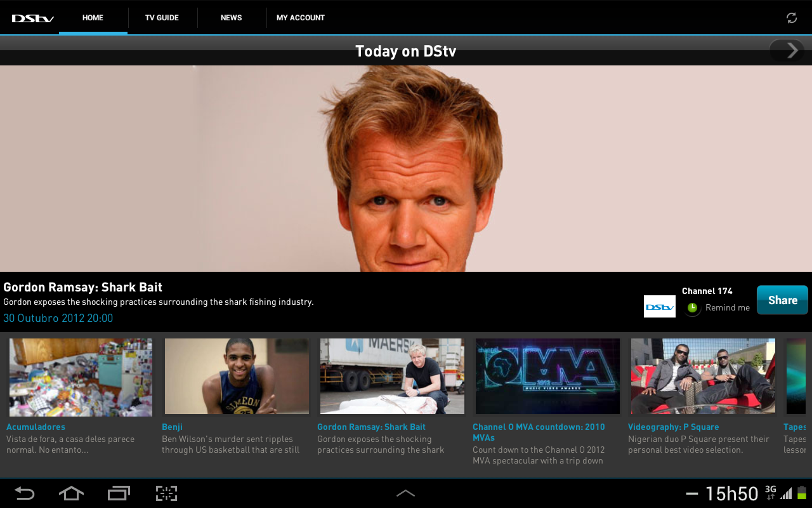Open the Acumuladores thumbnail
The height and width of the screenshot is (508, 812).
pos(81,377)
